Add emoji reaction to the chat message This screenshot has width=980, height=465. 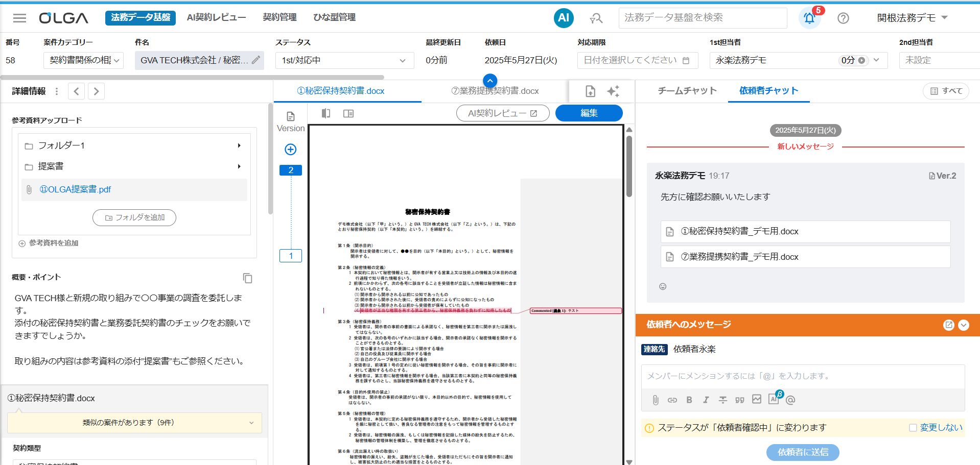(663, 287)
